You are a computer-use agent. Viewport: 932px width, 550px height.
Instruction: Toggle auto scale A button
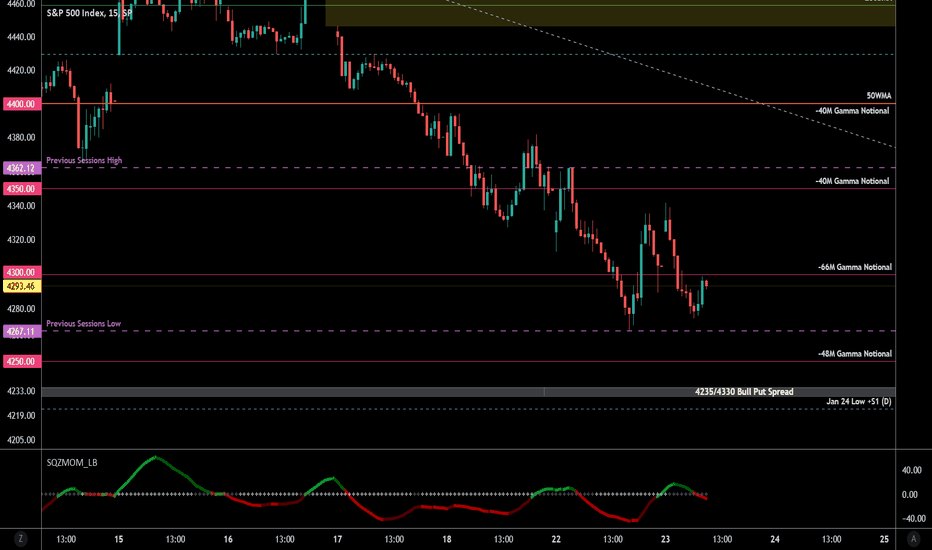coord(914,539)
